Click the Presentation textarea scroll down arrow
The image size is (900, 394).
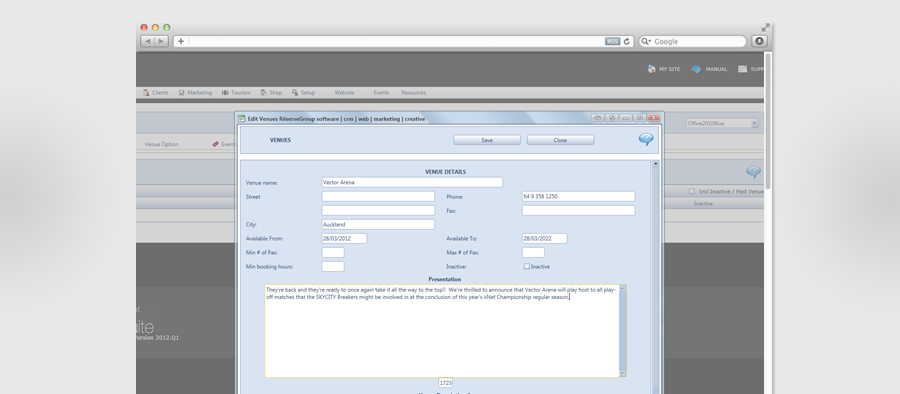(x=623, y=373)
